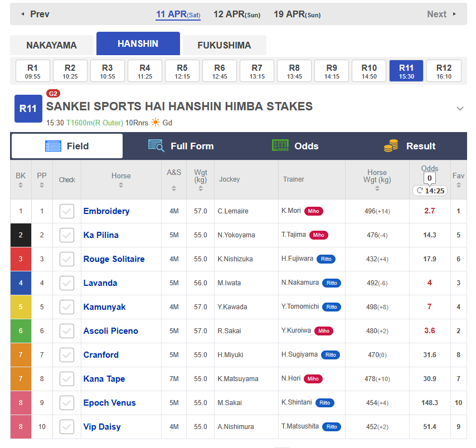Sort by Horse name column arrows
476x448 pixels.
click(x=121, y=185)
